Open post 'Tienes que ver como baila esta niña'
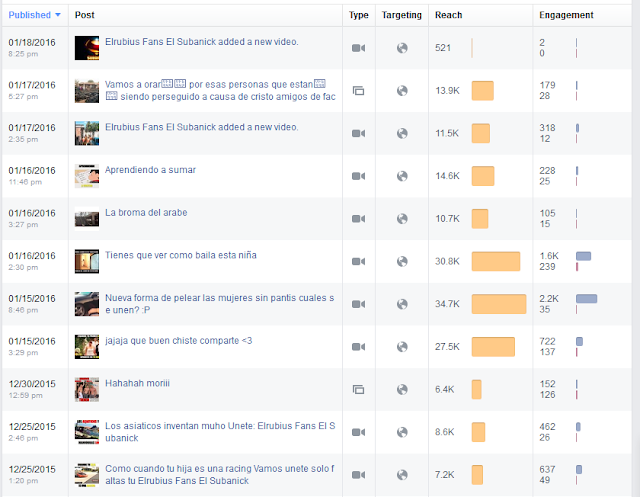Image resolution: width=640 pixels, height=497 pixels. [181, 255]
